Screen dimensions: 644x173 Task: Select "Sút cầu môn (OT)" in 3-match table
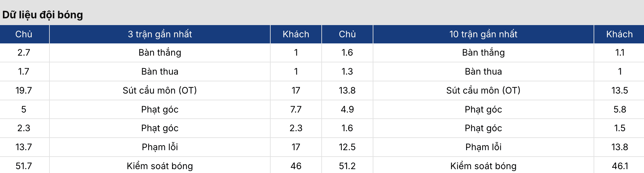(x=160, y=90)
